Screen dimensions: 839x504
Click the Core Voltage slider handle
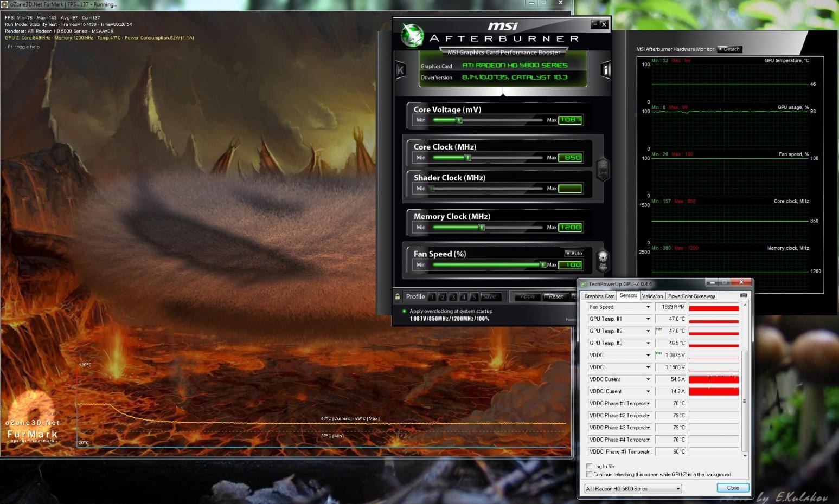coord(459,120)
